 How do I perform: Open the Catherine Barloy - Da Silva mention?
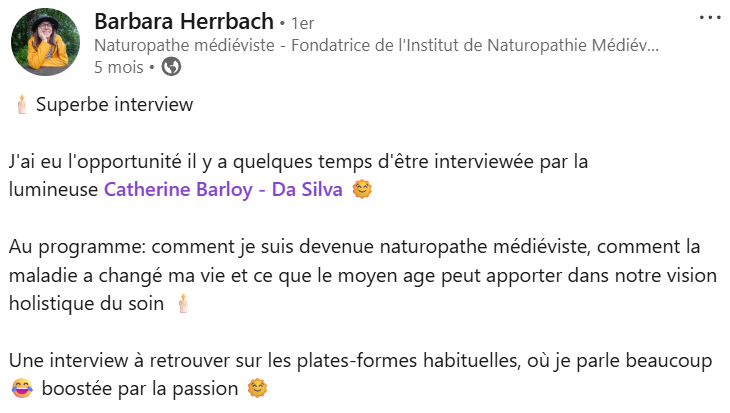pos(223,190)
